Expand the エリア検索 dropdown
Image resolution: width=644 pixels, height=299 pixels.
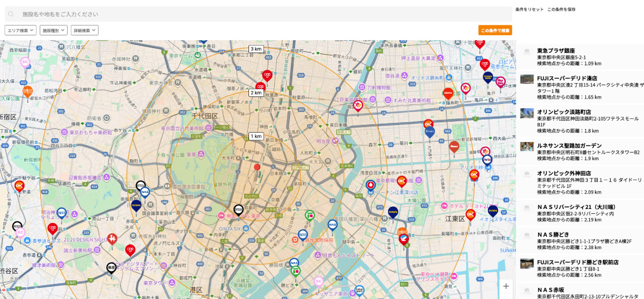point(20,31)
